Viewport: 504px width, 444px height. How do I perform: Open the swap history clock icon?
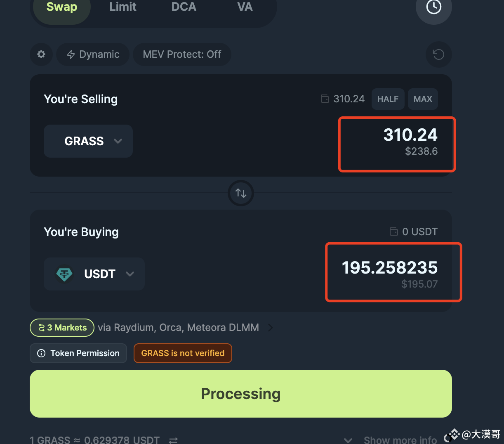click(x=433, y=7)
